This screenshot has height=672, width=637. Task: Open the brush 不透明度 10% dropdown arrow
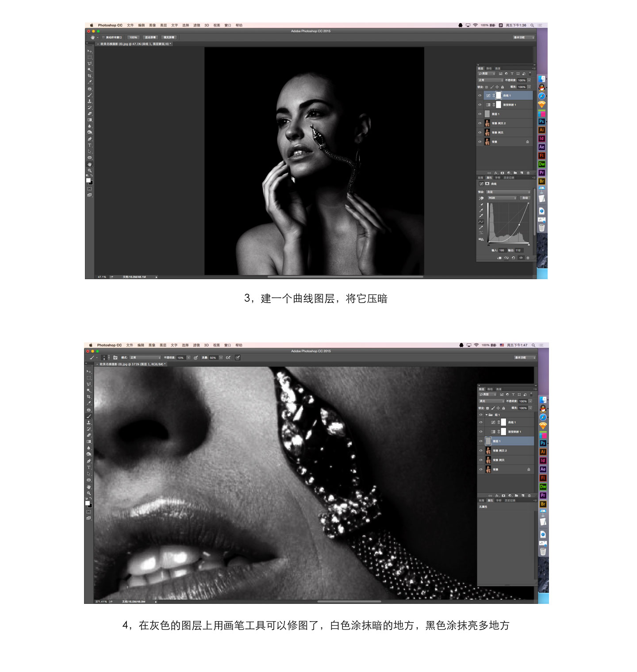(x=188, y=357)
